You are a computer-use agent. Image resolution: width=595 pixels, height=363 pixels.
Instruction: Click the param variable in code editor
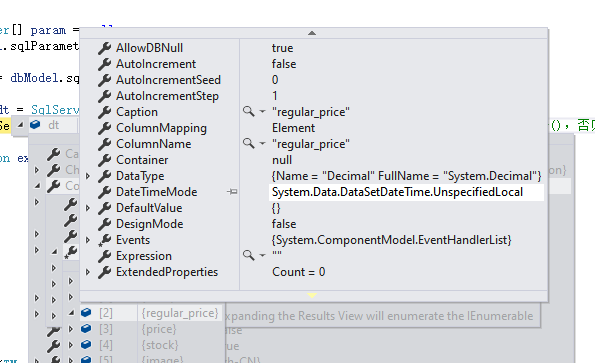[48, 31]
